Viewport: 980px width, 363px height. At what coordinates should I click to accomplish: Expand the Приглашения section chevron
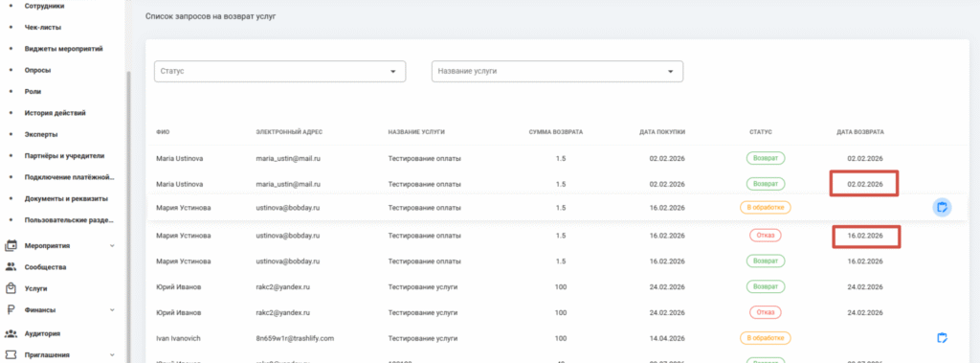pos(113,355)
